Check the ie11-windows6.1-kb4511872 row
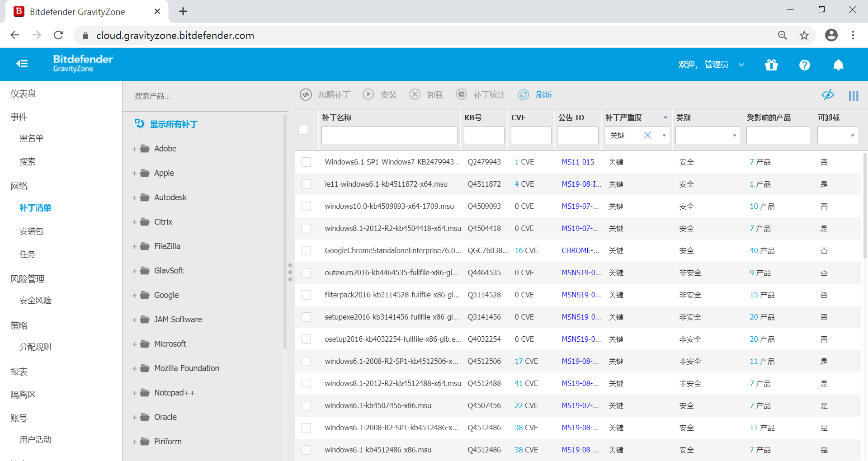The image size is (868, 461). [x=306, y=184]
